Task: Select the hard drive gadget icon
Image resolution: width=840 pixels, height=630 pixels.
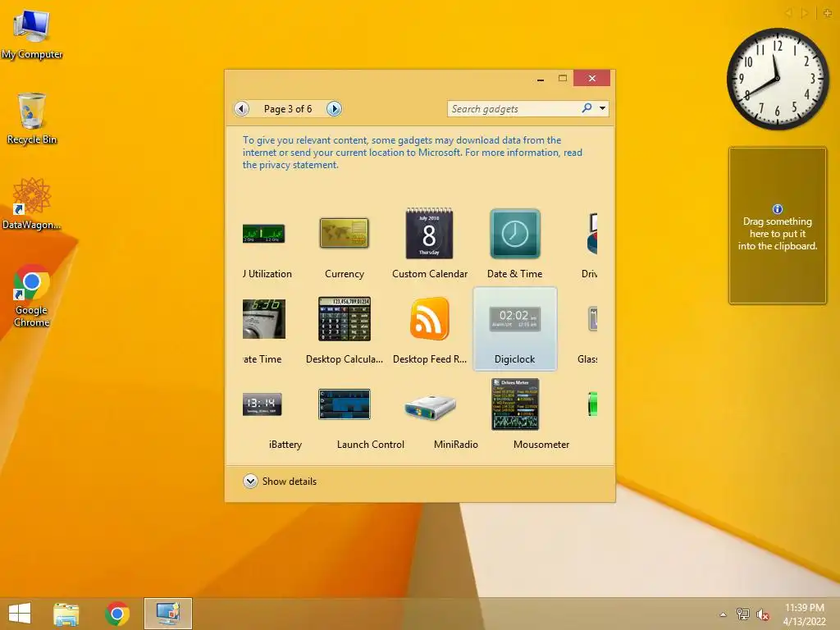Action: click(430, 409)
